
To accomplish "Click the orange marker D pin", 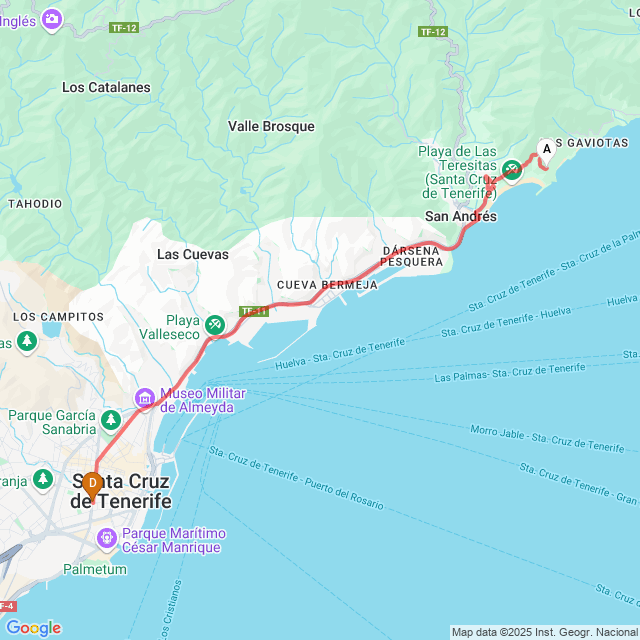I will pyautogui.click(x=93, y=487).
